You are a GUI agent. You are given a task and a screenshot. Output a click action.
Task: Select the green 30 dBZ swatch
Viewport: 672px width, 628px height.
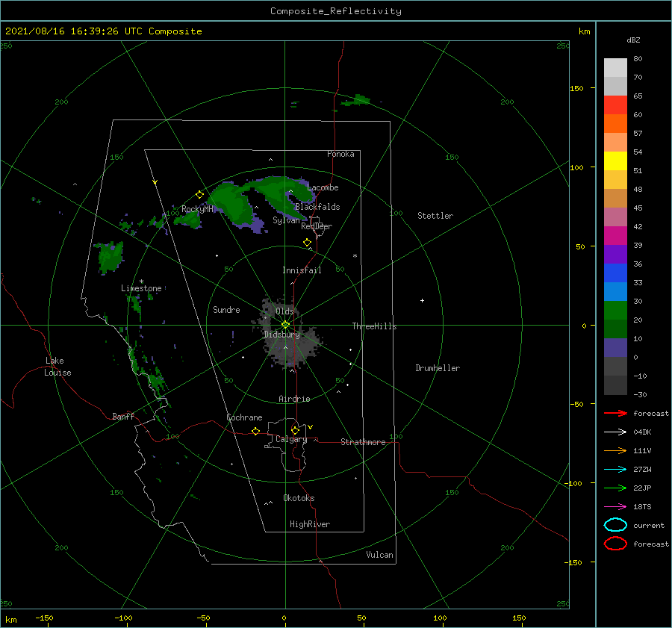pos(615,311)
